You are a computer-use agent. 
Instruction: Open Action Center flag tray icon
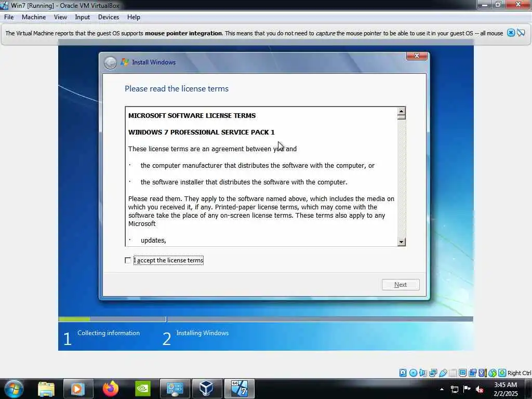(467, 389)
